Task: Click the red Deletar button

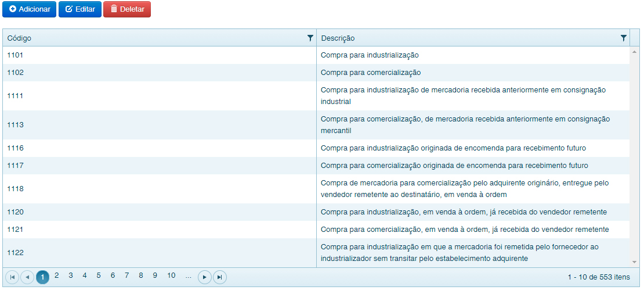Action: tap(127, 9)
